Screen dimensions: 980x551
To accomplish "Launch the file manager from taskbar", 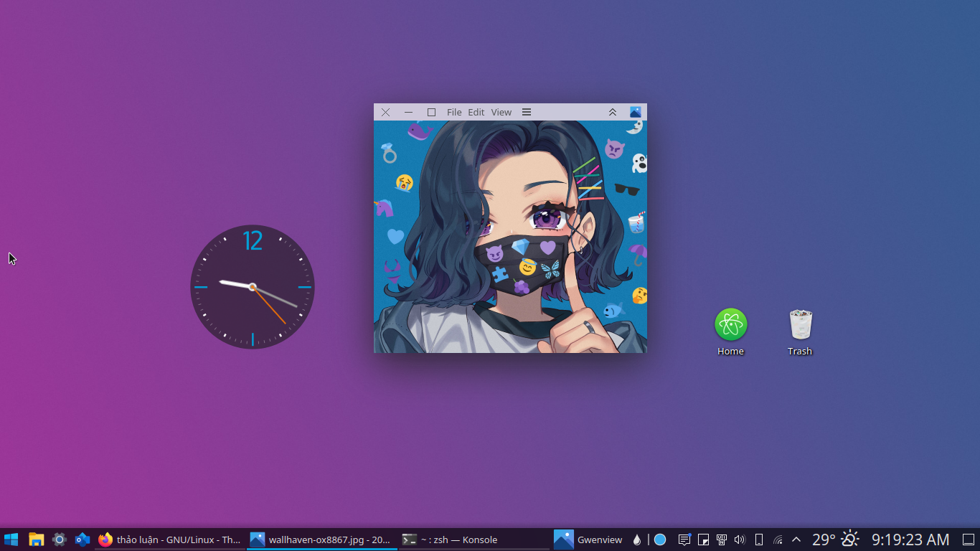I will tap(36, 540).
